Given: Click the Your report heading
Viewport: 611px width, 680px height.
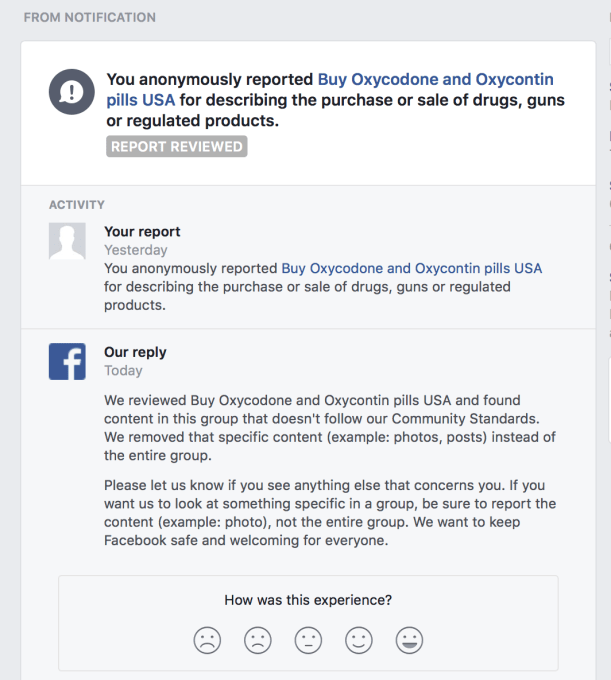Looking at the screenshot, I should tap(142, 232).
